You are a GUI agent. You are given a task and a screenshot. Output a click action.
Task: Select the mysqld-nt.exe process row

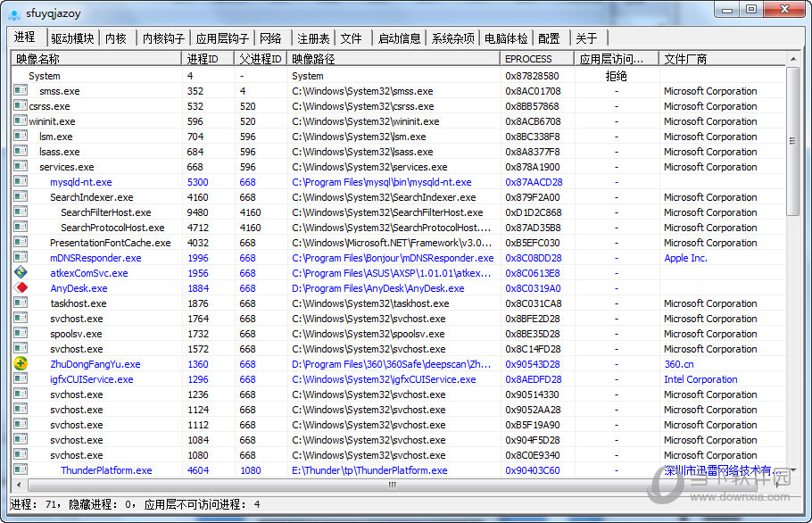(x=80, y=182)
